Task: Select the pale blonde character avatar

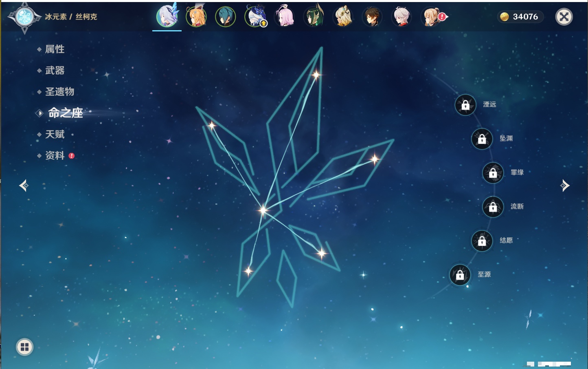Action: (343, 17)
